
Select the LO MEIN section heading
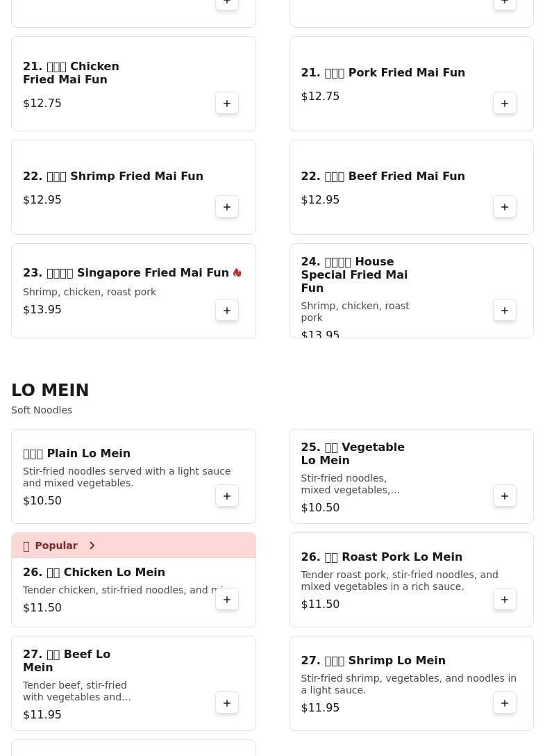[50, 390]
